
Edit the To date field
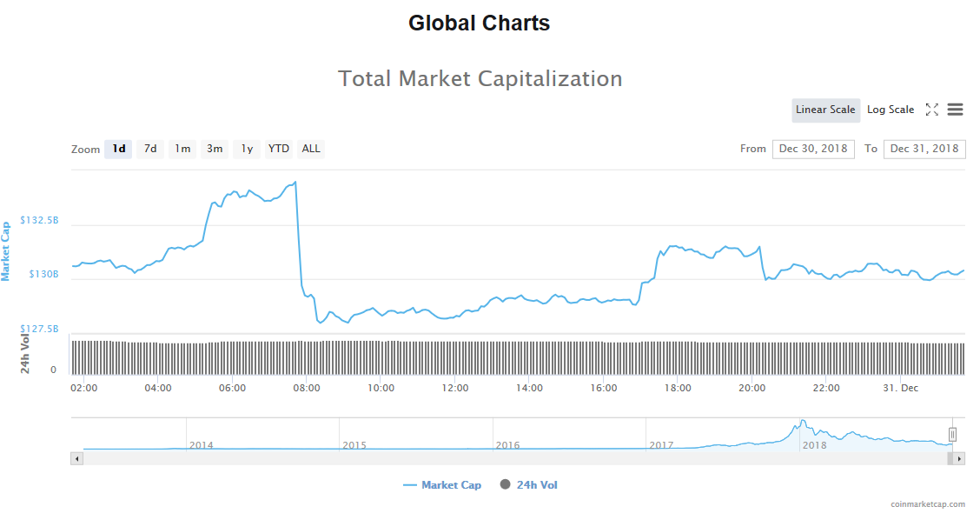(924, 149)
